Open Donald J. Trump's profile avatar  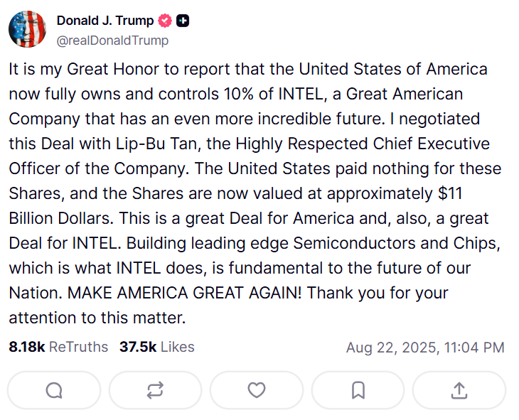(x=27, y=30)
